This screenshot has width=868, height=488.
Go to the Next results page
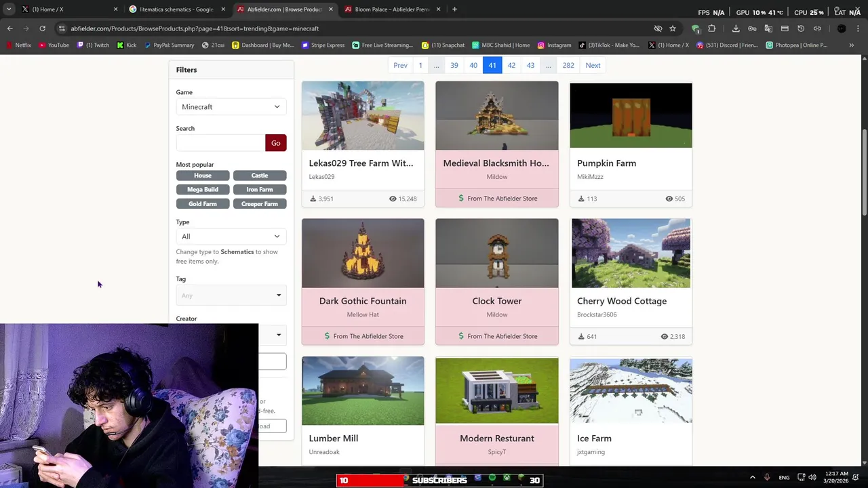(593, 66)
